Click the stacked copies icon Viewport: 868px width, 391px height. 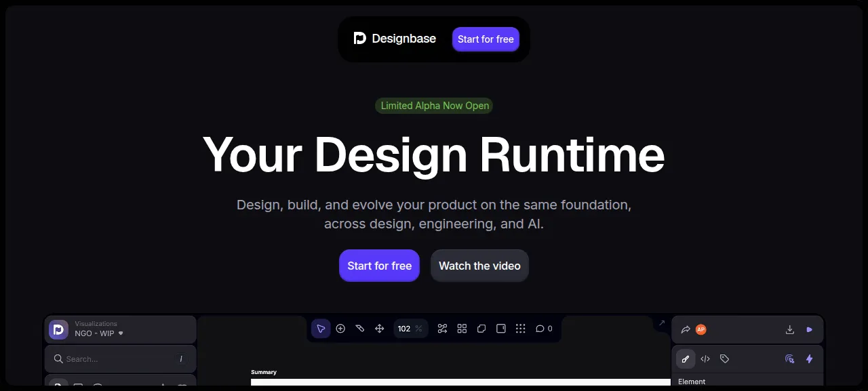pyautogui.click(x=481, y=329)
